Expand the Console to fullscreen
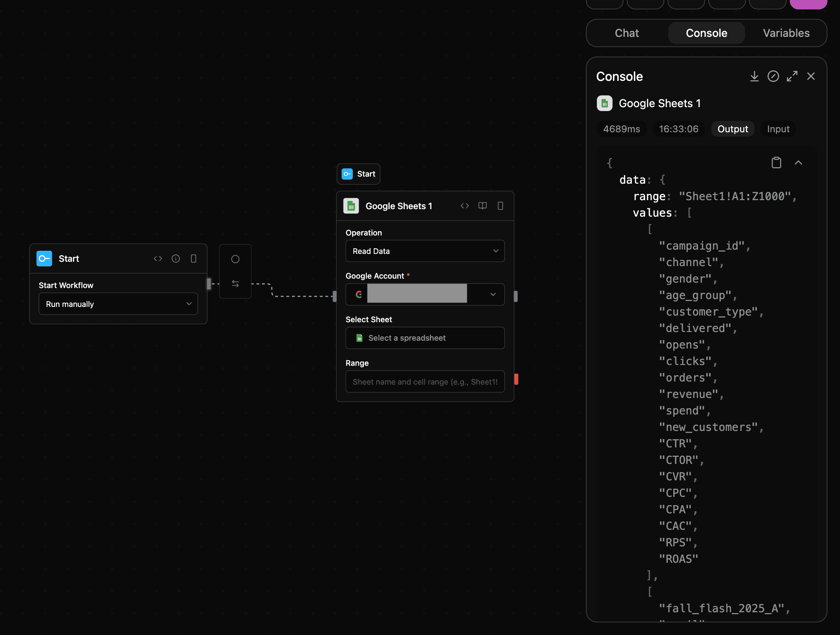Screen dimensions: 840x635 792,76
